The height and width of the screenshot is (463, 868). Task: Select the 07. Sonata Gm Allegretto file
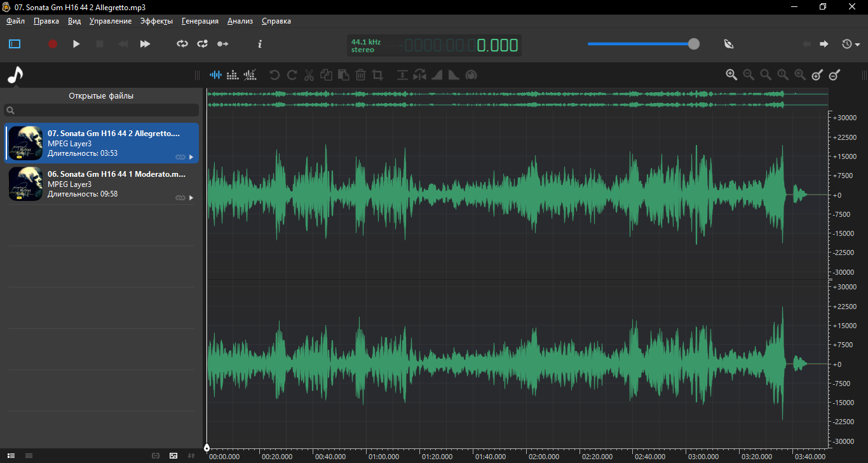[102, 143]
